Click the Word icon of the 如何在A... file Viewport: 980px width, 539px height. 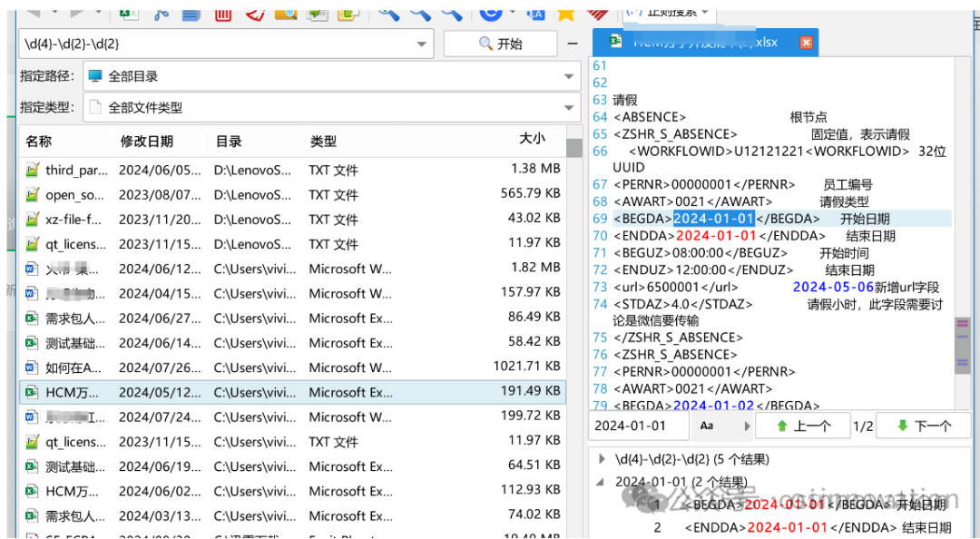click(32, 367)
